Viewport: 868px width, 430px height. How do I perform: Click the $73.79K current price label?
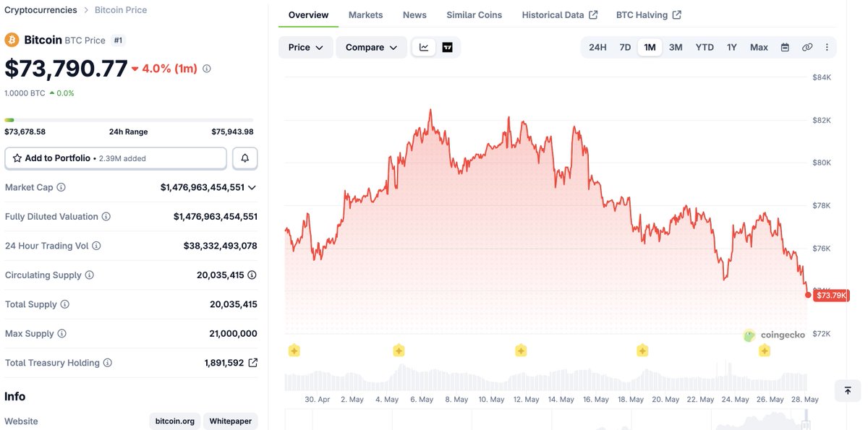(830, 295)
